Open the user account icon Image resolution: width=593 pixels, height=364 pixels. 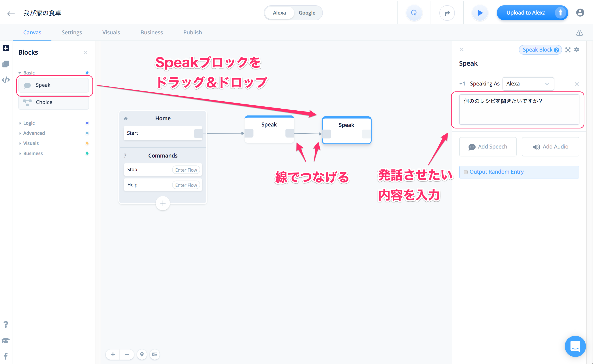[580, 13]
